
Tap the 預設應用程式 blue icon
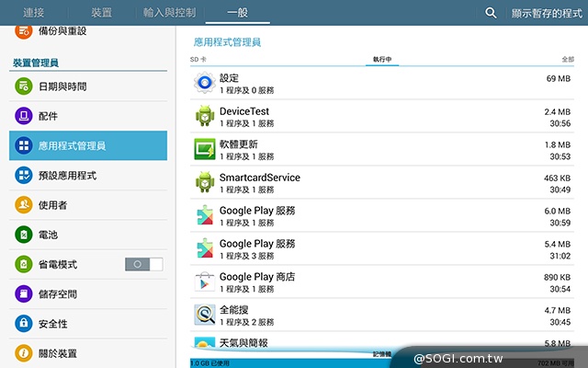[24, 176]
